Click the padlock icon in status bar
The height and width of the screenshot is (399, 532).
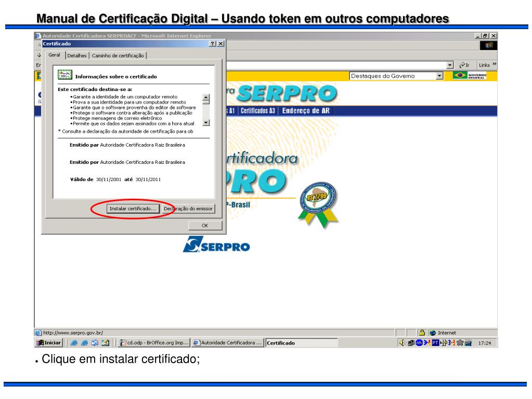pos(422,333)
